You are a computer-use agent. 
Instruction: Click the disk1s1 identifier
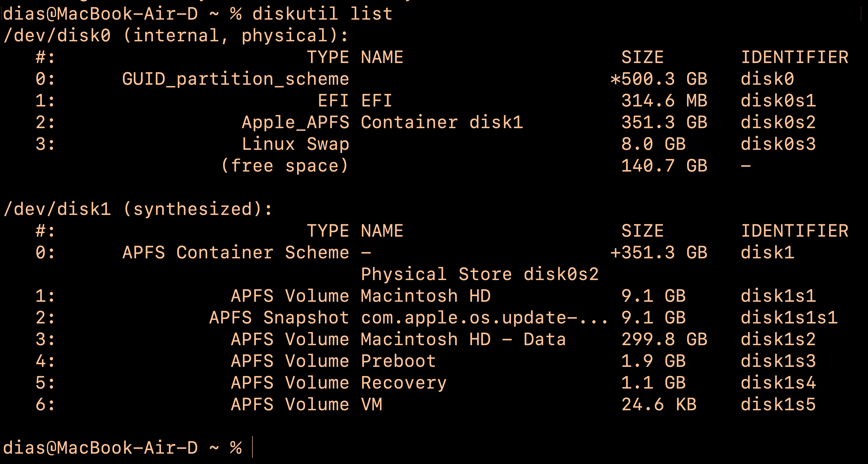[778, 296]
